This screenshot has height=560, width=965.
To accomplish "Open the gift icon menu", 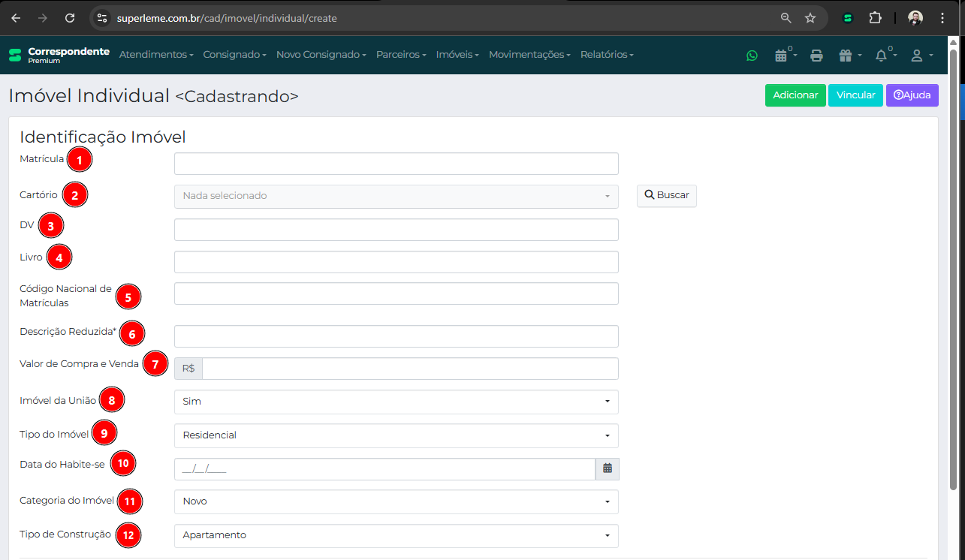I will (846, 56).
